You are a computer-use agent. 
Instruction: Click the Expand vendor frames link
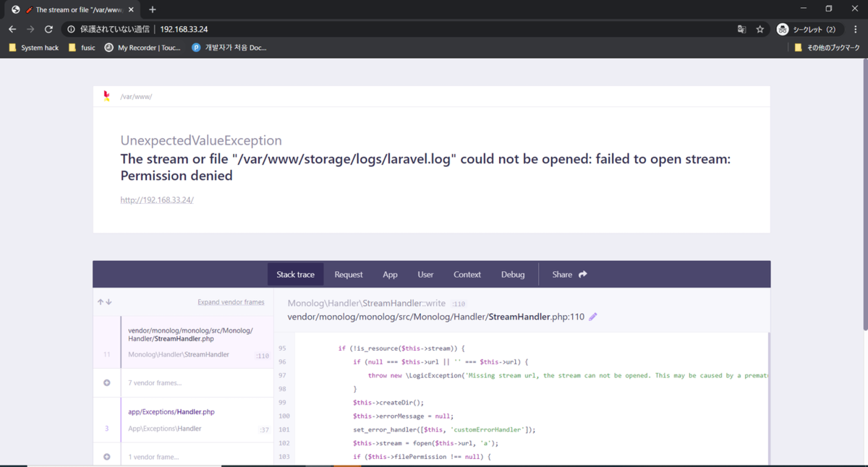click(x=231, y=301)
